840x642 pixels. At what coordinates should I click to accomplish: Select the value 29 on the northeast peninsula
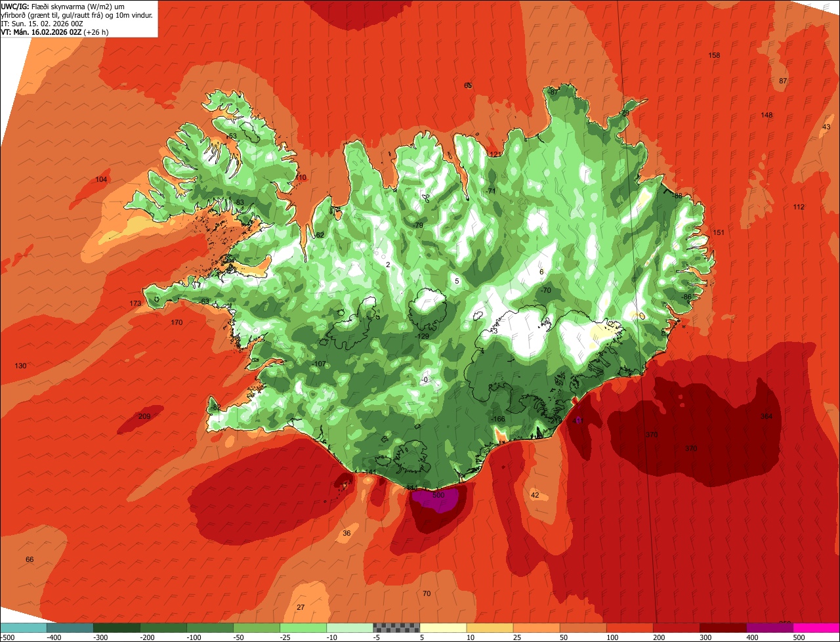tap(625, 113)
